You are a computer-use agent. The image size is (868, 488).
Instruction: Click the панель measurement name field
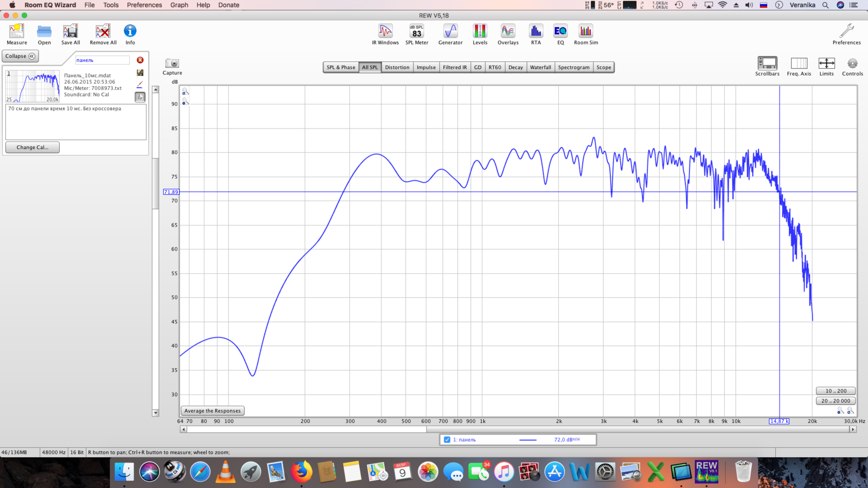[x=102, y=60]
